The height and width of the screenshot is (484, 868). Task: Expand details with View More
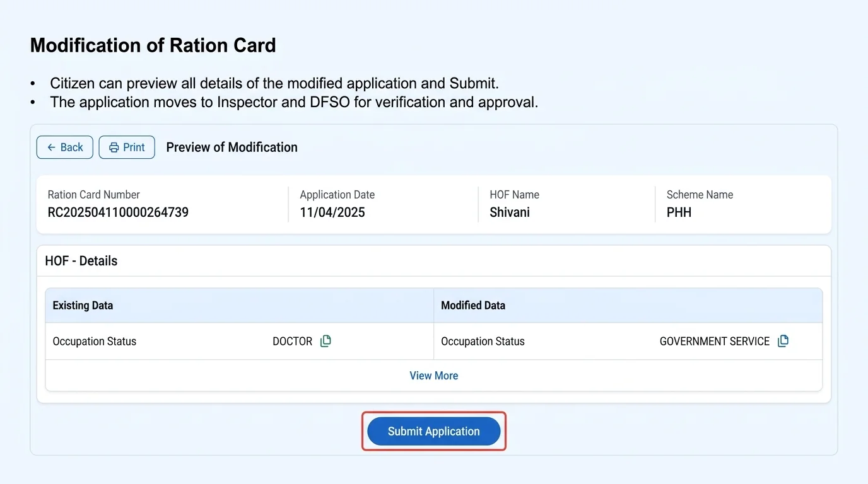pyautogui.click(x=434, y=376)
